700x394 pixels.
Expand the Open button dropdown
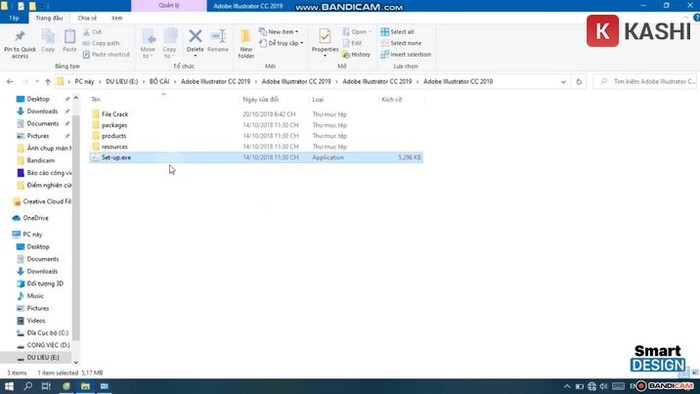pyautogui.click(x=370, y=32)
